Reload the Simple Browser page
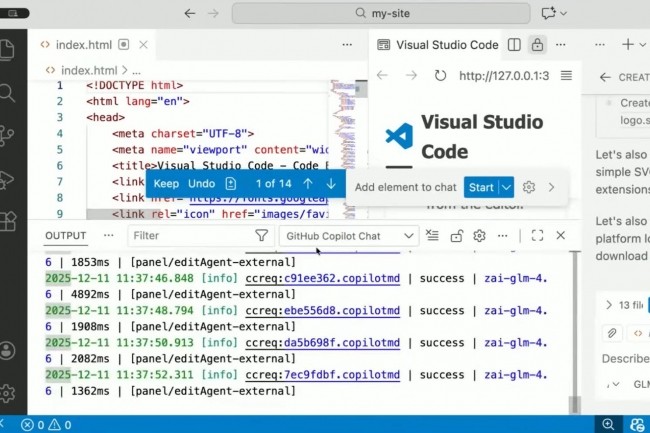650x433 pixels. [x=440, y=76]
